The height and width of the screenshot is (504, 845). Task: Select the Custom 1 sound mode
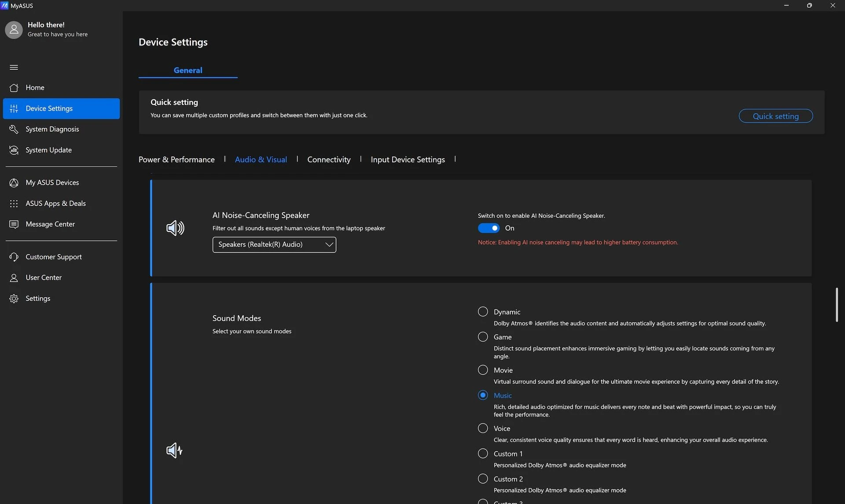click(x=483, y=453)
